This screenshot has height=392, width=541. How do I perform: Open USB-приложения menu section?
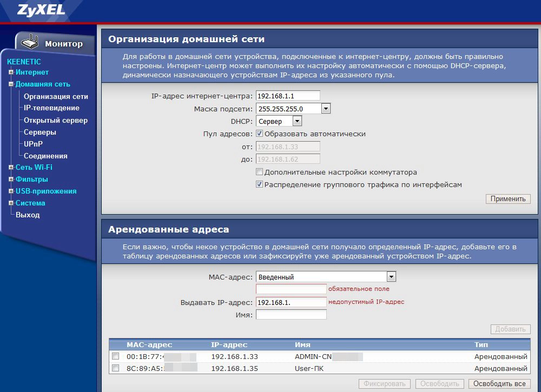[x=46, y=191]
